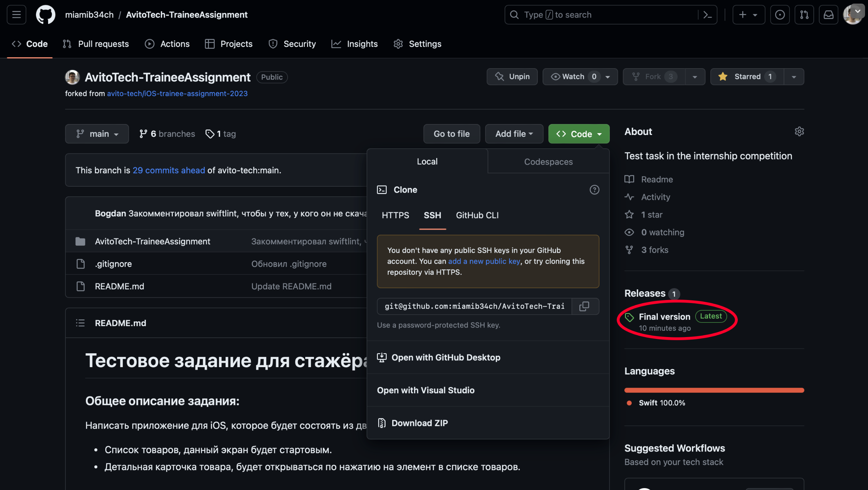Viewport: 868px width, 490px height.
Task: Switch to the Codespaces tab
Action: pyautogui.click(x=548, y=162)
